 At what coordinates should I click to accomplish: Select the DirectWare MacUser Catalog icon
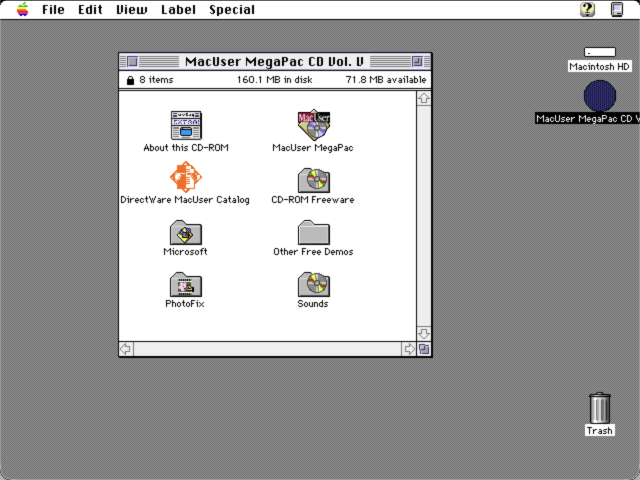click(186, 177)
